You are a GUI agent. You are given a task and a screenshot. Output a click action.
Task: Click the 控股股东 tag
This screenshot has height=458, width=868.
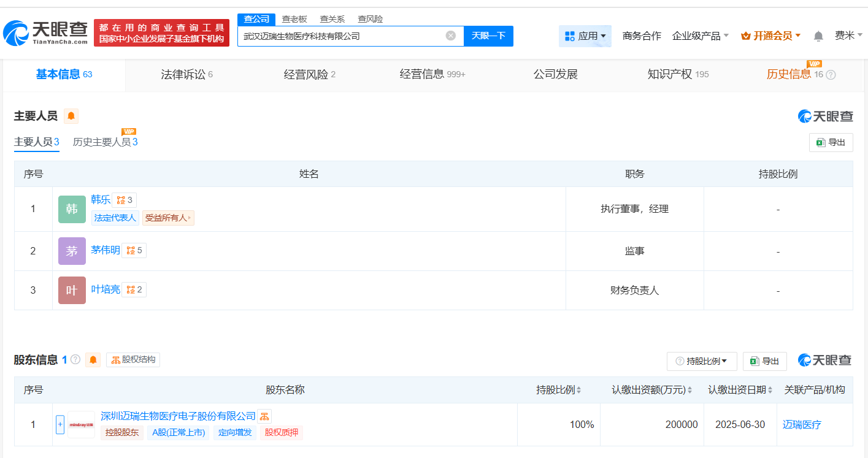pyautogui.click(x=121, y=432)
